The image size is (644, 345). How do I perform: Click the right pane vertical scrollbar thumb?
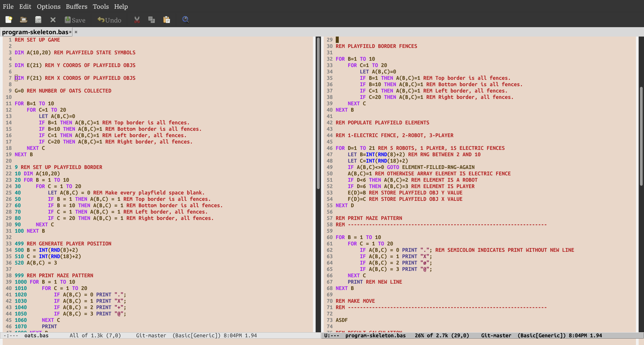pyautogui.click(x=641, y=136)
